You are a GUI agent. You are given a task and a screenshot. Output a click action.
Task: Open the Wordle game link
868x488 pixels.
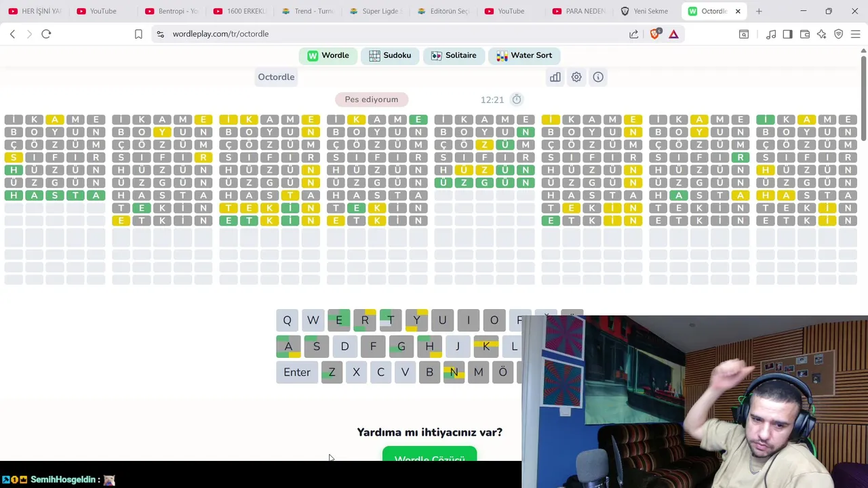click(x=328, y=56)
